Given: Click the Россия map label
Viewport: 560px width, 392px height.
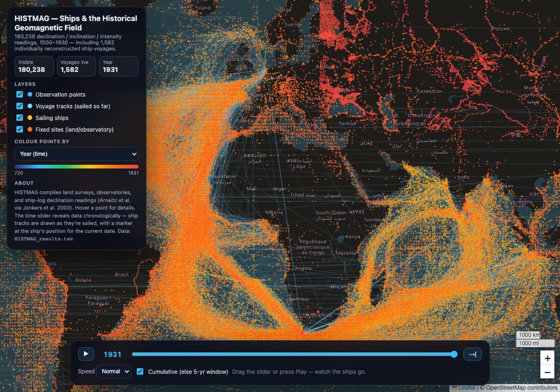Looking at the screenshot, I should pyautogui.click(x=500, y=29).
